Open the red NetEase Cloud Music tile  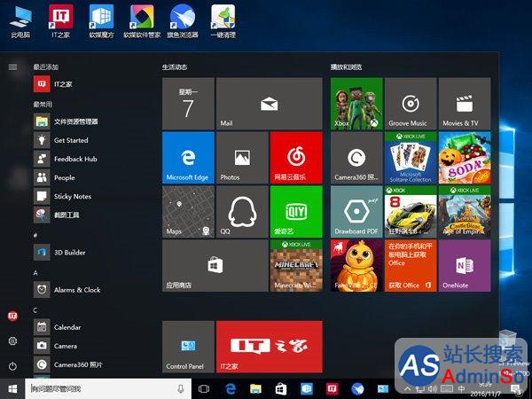(x=296, y=158)
